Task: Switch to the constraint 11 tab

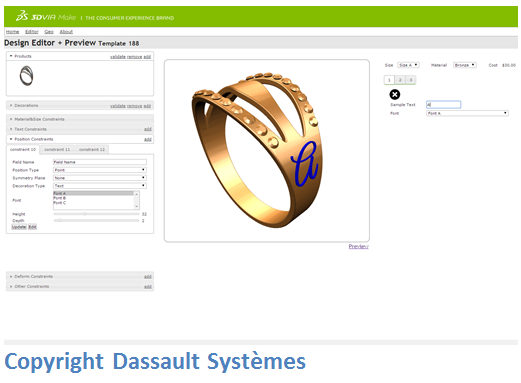Action: coord(57,149)
